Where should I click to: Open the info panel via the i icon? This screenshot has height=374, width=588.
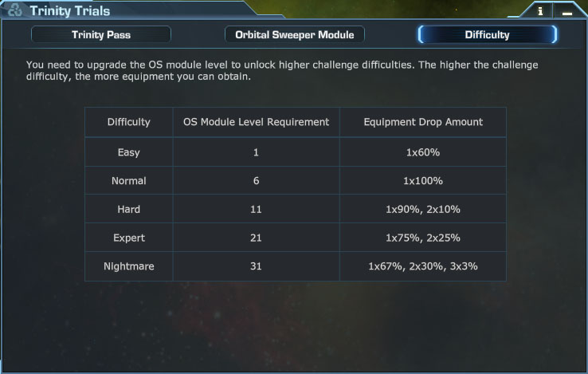point(541,11)
